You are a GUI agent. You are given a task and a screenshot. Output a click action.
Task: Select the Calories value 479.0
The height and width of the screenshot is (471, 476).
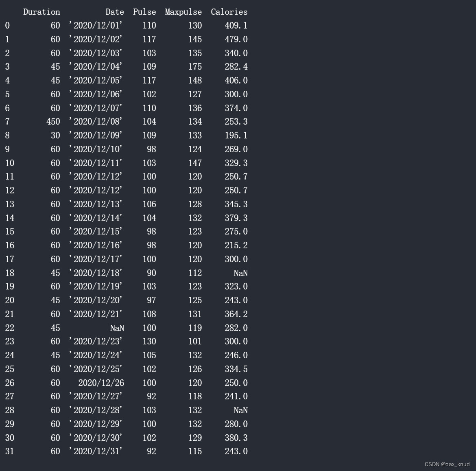(x=236, y=39)
